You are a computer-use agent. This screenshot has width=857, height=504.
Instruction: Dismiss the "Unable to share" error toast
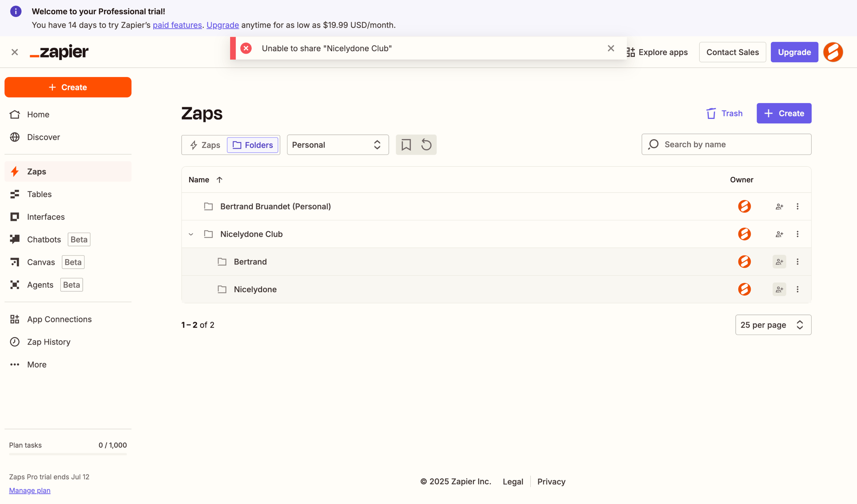[x=611, y=48]
